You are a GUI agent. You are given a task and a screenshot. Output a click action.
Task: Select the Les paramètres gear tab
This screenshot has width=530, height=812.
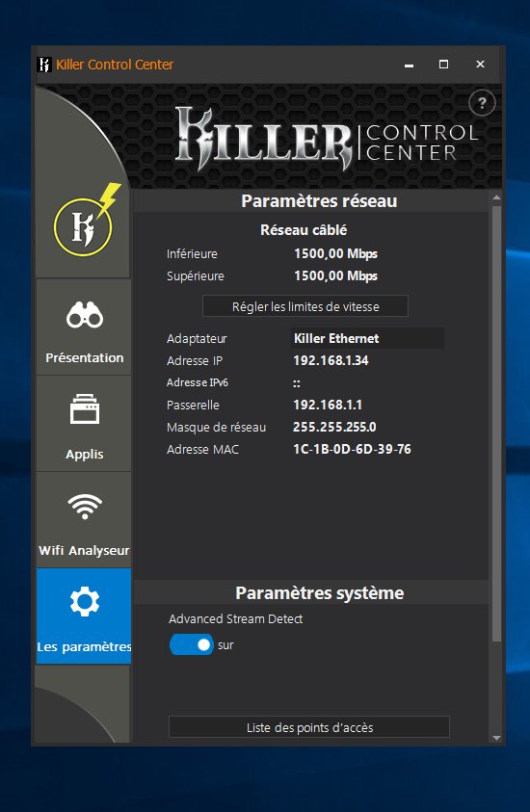84,616
